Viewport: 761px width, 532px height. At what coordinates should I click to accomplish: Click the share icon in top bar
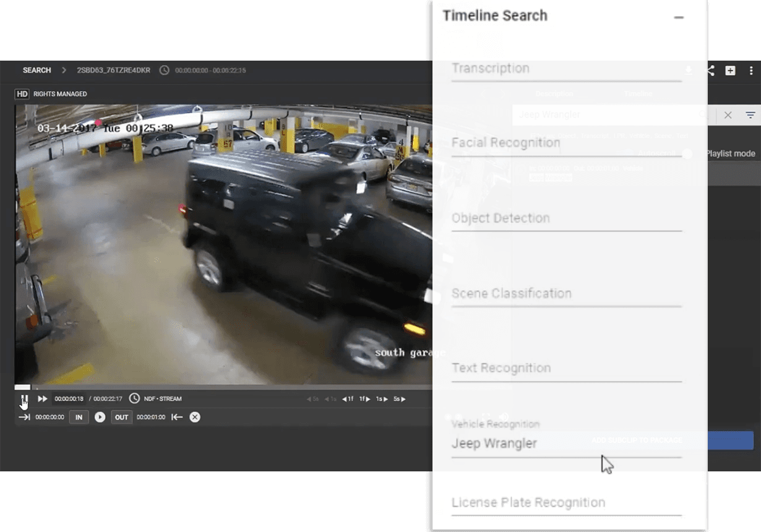point(710,71)
